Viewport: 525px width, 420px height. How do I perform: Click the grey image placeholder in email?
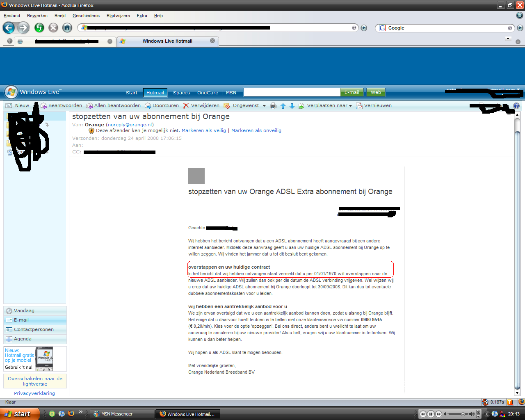pos(196,176)
